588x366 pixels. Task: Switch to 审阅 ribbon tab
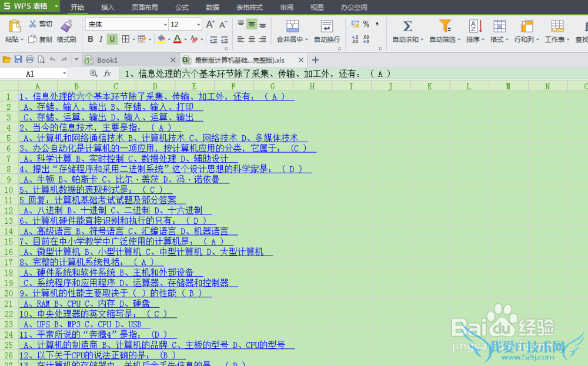tap(287, 7)
